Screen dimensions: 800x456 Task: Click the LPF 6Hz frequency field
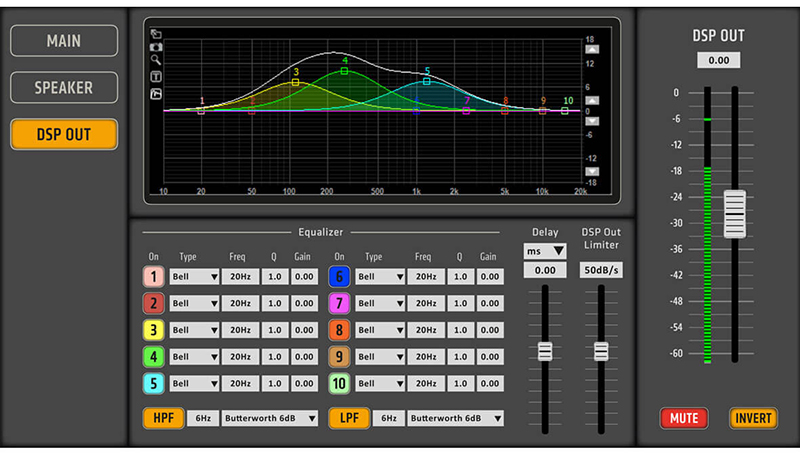(x=389, y=418)
